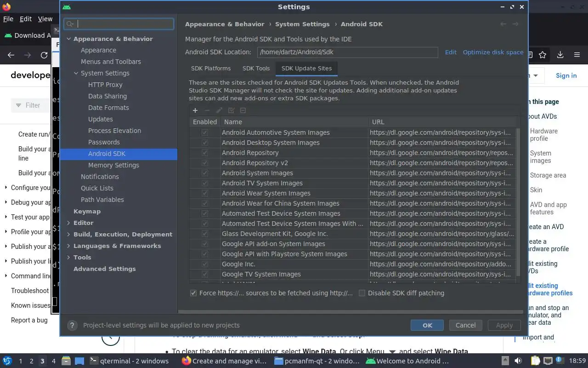Expand the Tools settings section
Screen dimensions: 588x368
tap(68, 257)
